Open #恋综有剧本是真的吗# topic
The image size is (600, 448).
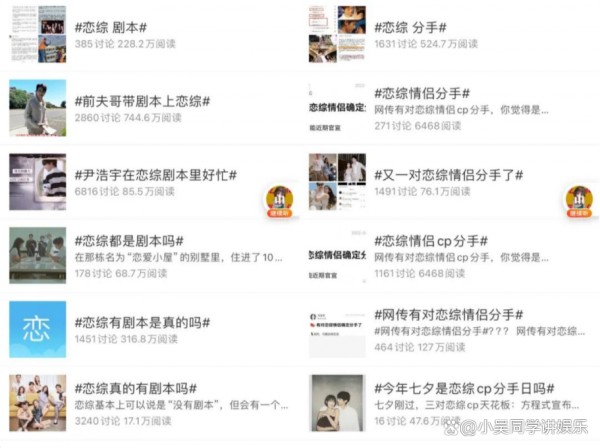coord(142,323)
